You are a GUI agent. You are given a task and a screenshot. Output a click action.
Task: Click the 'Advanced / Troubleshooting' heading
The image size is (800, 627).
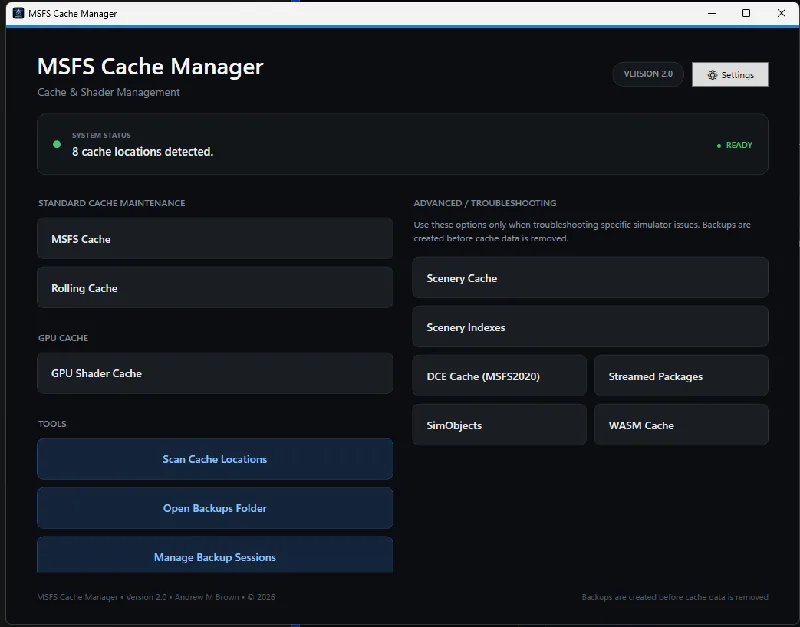click(485, 203)
